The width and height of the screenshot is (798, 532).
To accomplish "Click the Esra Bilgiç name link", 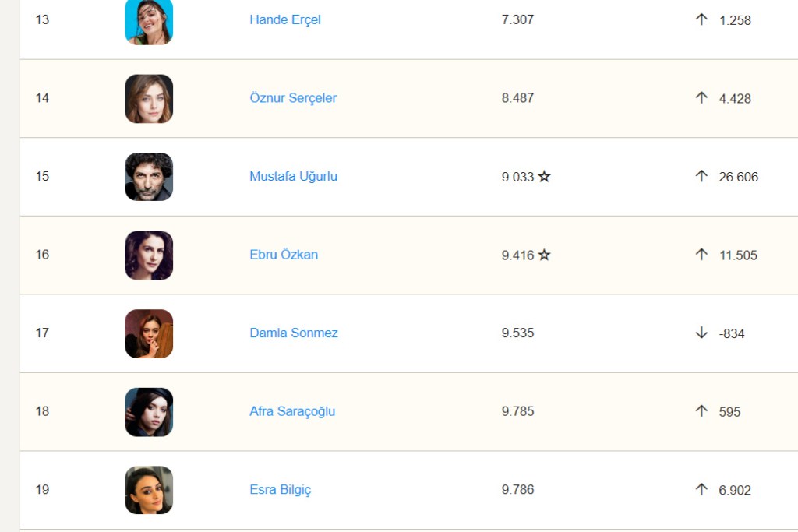I will tap(280, 490).
